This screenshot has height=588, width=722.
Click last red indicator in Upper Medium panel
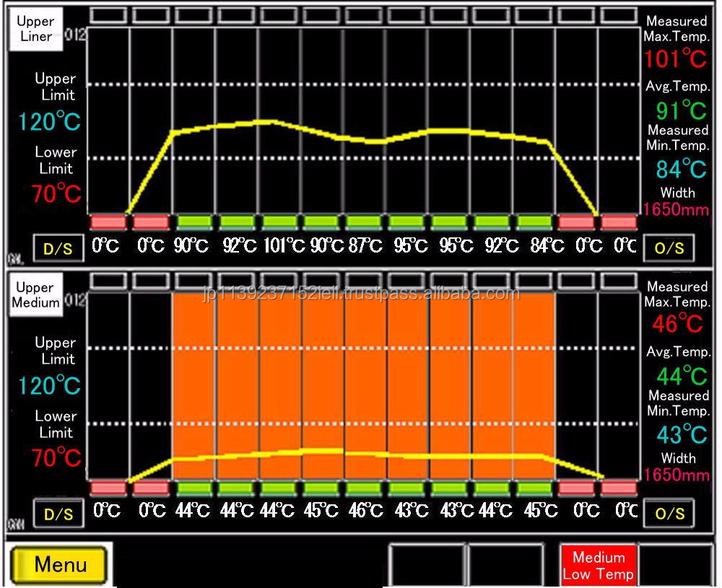click(619, 488)
